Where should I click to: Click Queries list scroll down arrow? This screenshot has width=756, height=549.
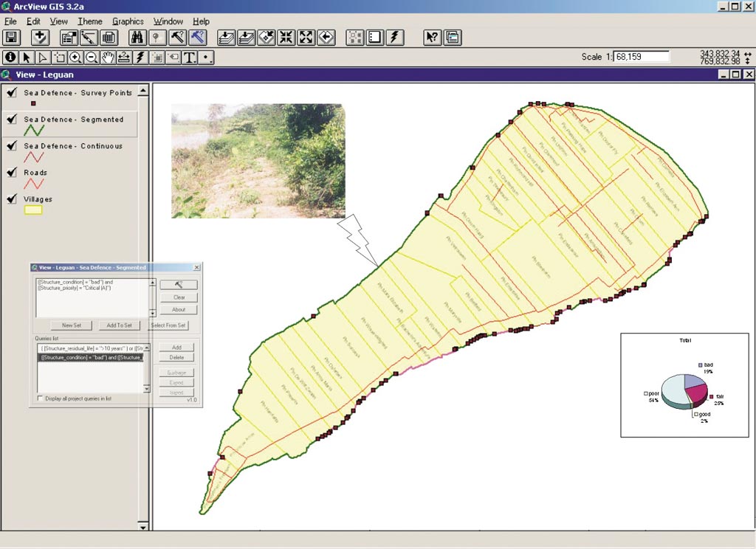click(147, 388)
